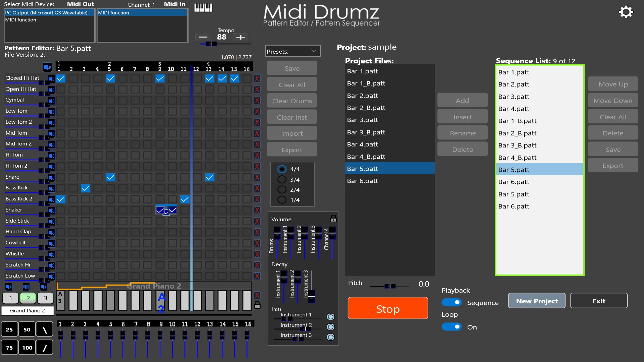Viewport: 644px width, 362px height.
Task: Set velocity to 100 preset button
Action: tap(27, 348)
